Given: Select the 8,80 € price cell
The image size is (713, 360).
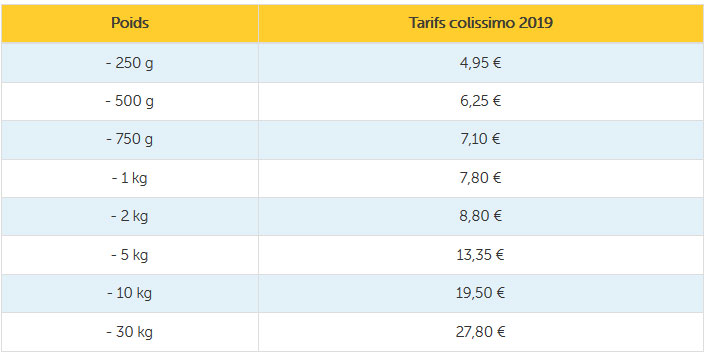Looking at the screenshot, I should [481, 216].
